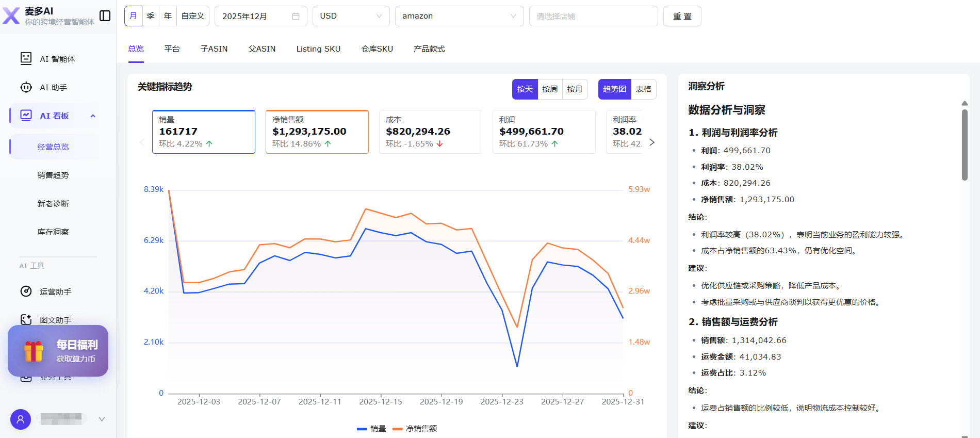This screenshot has width=980, height=438.
Task: Click the purple user avatar icon
Action: (21, 419)
